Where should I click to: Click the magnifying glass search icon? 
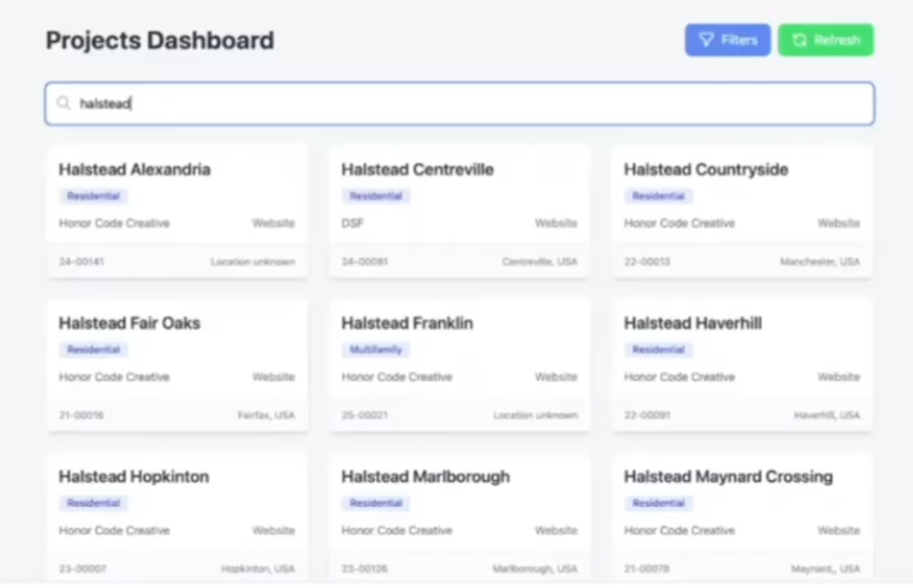coord(64,103)
